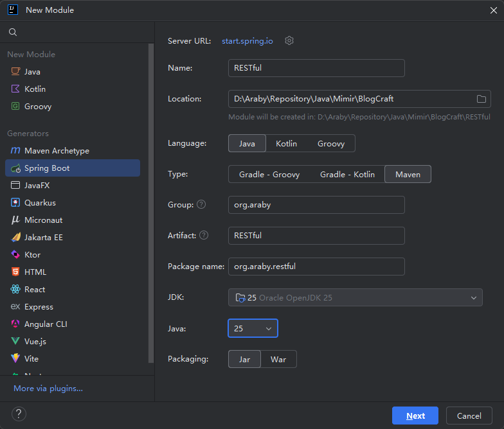The width and height of the screenshot is (504, 429).
Task: Set packaging to War
Action: tap(278, 359)
